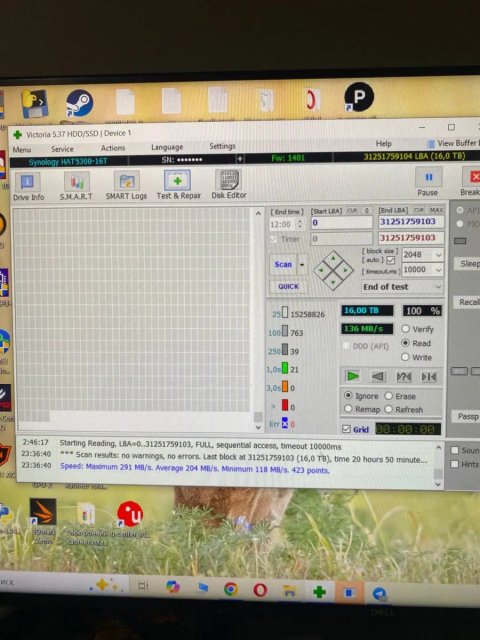The image size is (480, 640).
Task: Click the left arrow on the diamond pad
Action: [321, 270]
